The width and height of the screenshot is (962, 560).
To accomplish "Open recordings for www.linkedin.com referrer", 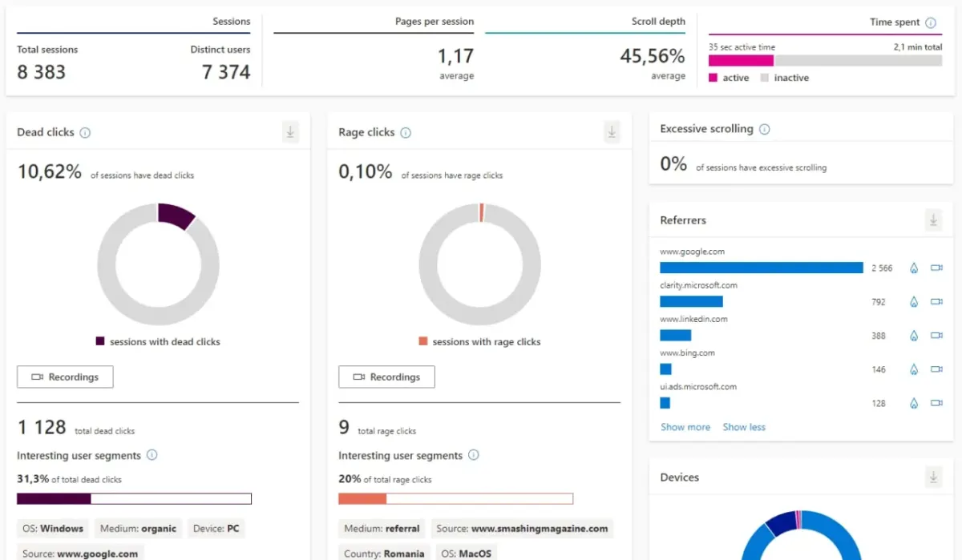I will pos(936,336).
